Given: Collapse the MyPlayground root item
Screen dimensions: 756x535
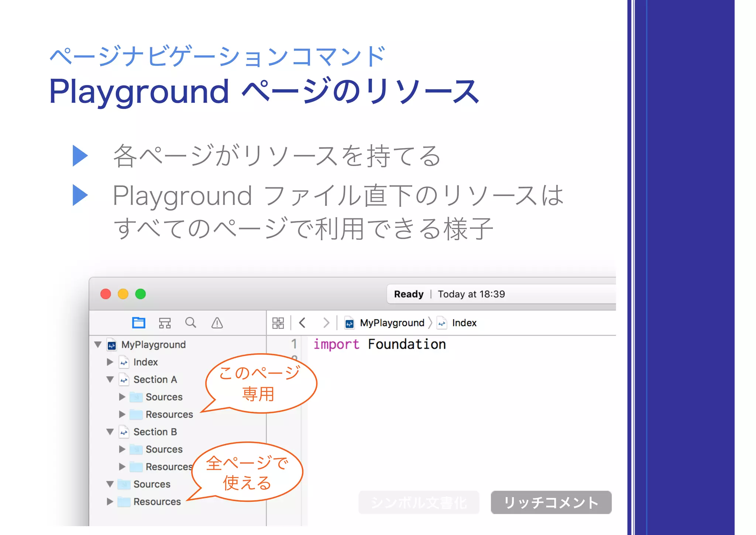Looking at the screenshot, I should pos(98,344).
